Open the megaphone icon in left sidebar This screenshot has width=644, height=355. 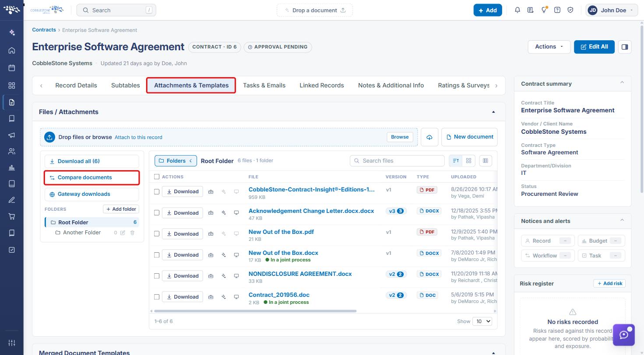[12, 135]
